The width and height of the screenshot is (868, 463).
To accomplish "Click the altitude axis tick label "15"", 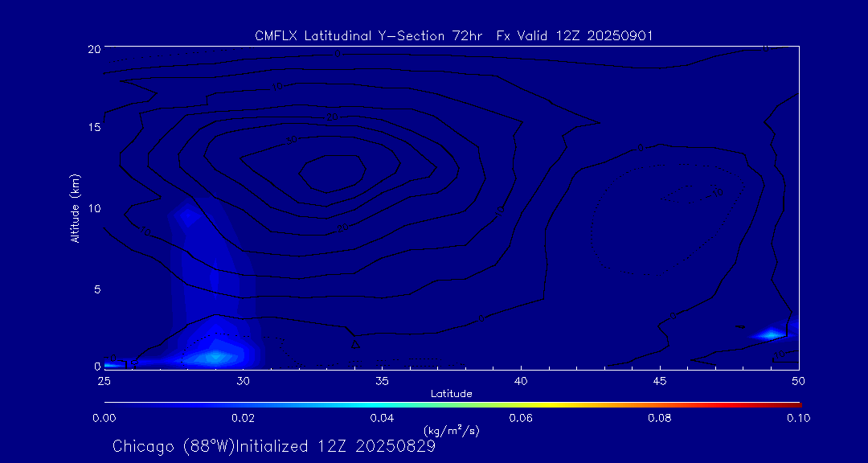I will [93, 128].
